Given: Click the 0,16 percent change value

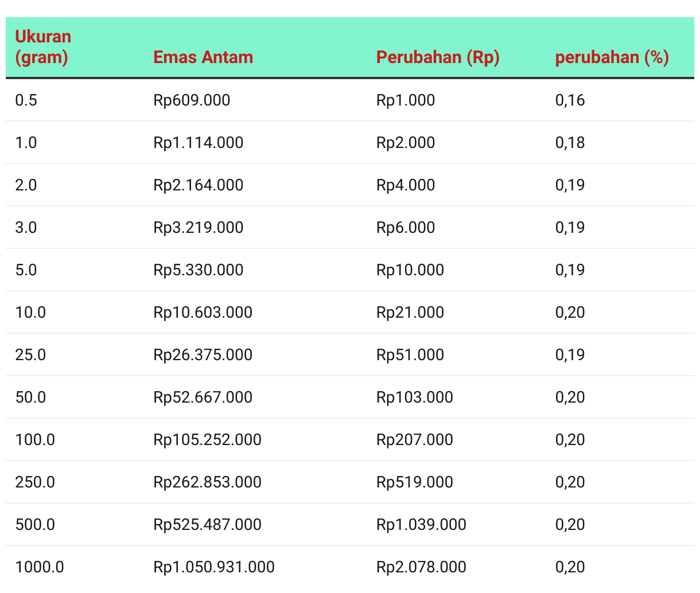Looking at the screenshot, I should coord(570,100).
